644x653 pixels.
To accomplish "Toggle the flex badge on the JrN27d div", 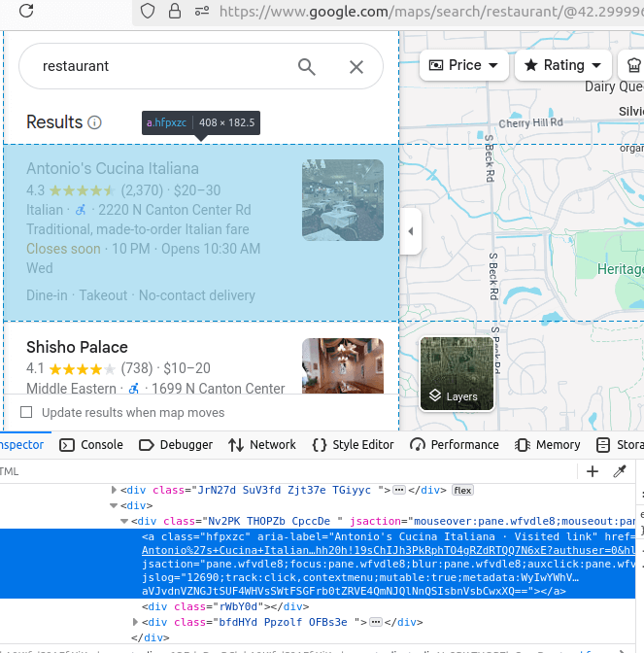I will [x=463, y=490].
